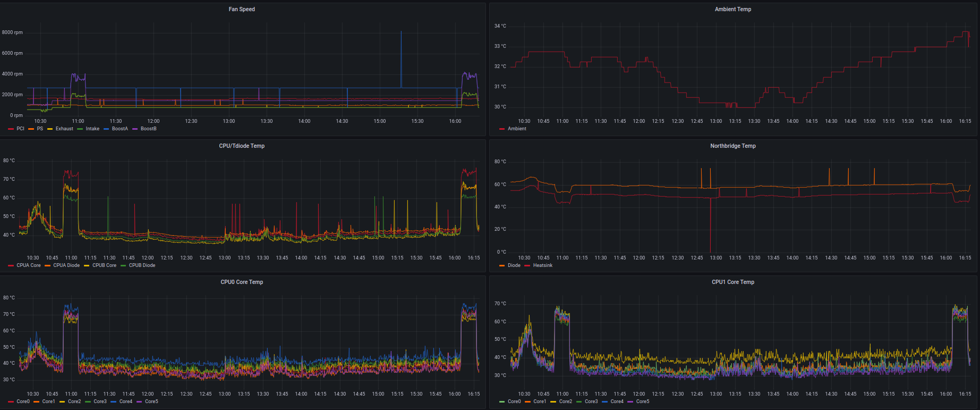
Task: Isolate the Exhaust fan series in legend
Action: 64,129
